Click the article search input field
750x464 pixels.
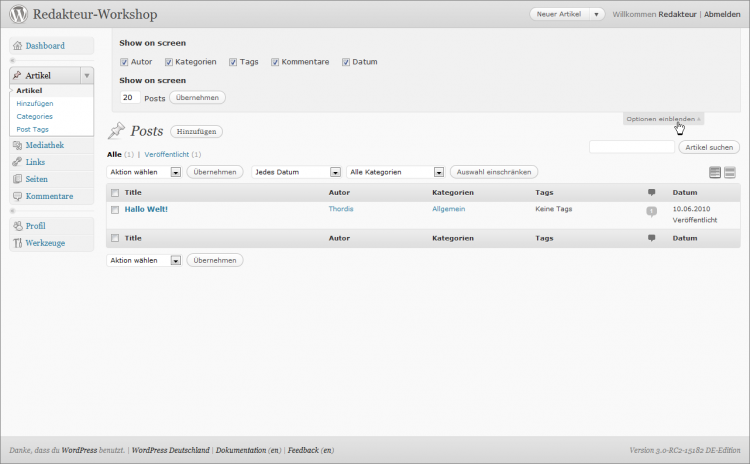tap(632, 147)
